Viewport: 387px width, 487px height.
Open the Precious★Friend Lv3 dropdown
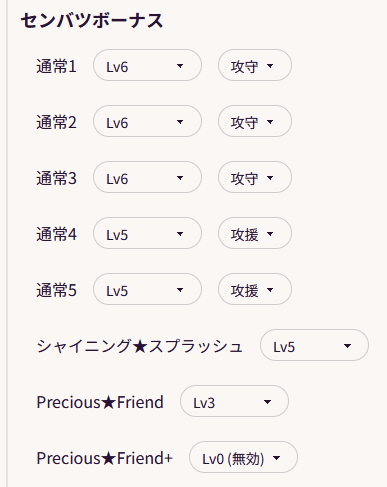click(x=234, y=401)
